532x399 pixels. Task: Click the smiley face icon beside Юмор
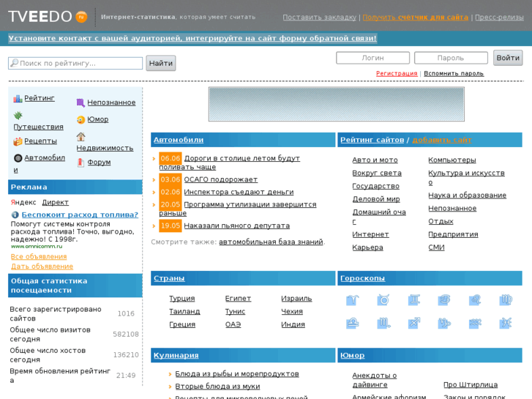coord(80,120)
